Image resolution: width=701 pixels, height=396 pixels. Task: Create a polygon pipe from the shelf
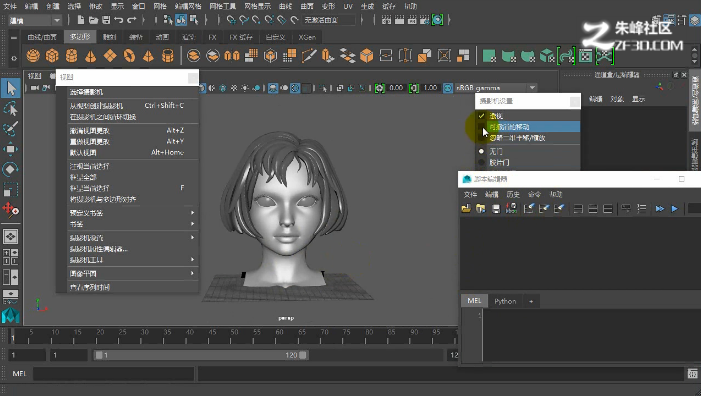[168, 55]
